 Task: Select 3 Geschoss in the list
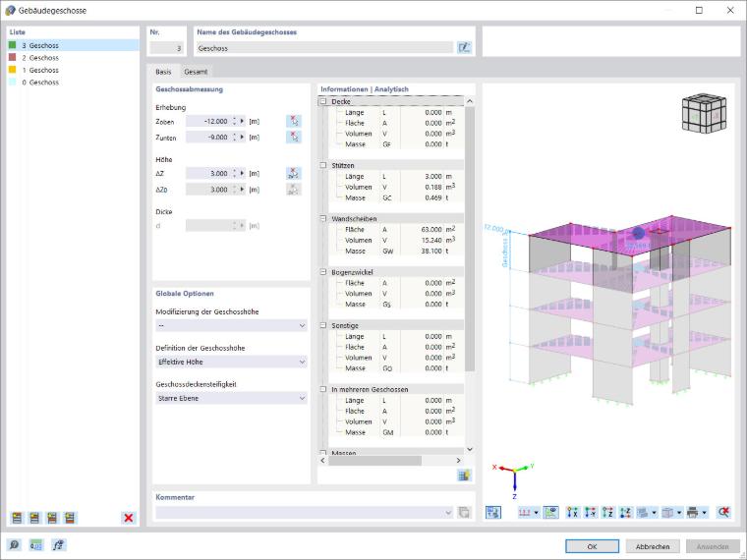(x=73, y=45)
